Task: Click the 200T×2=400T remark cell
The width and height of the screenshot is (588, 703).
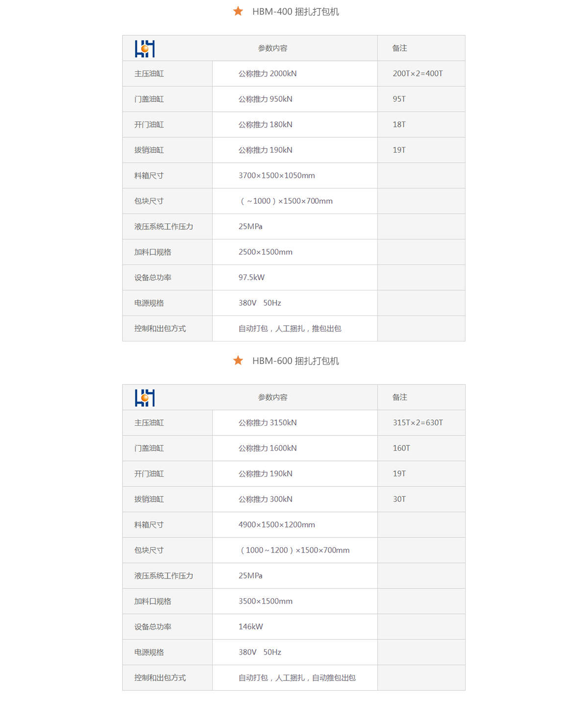Action: pyautogui.click(x=417, y=73)
